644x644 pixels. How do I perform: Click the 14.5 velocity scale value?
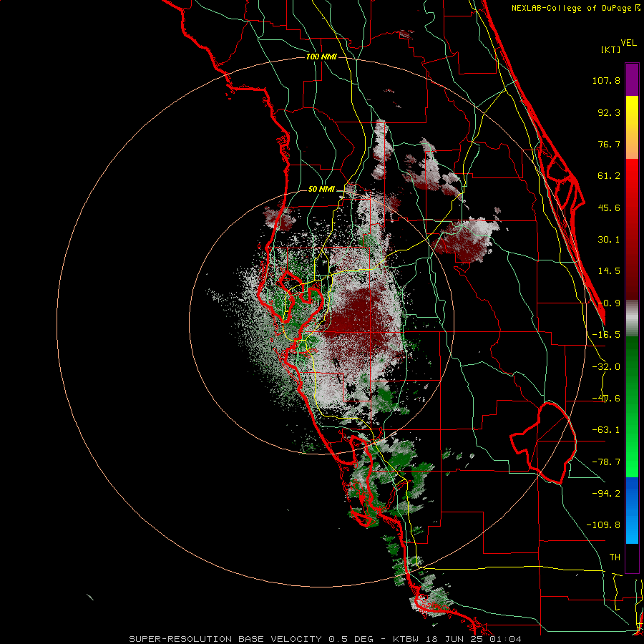click(609, 271)
